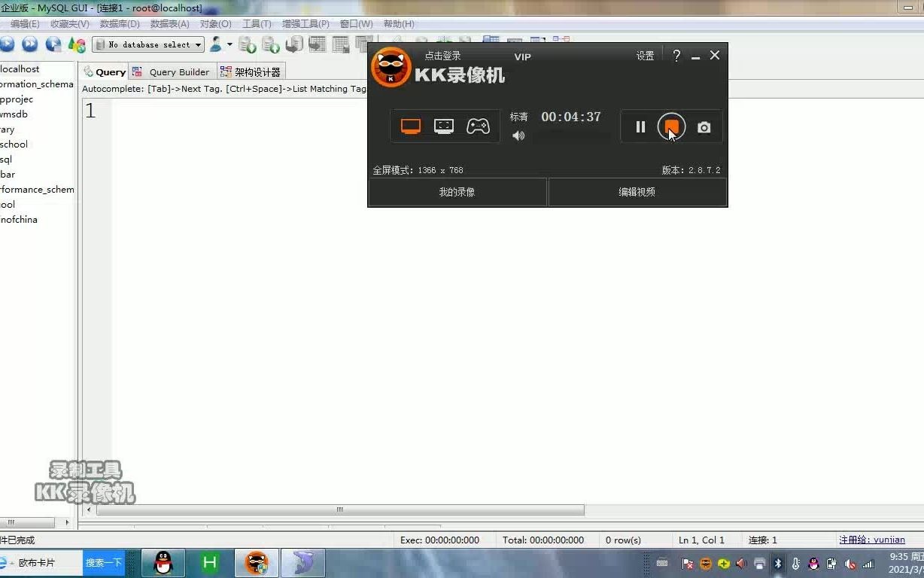
Task: Open 我的录像 to view recordings
Action: click(x=457, y=192)
